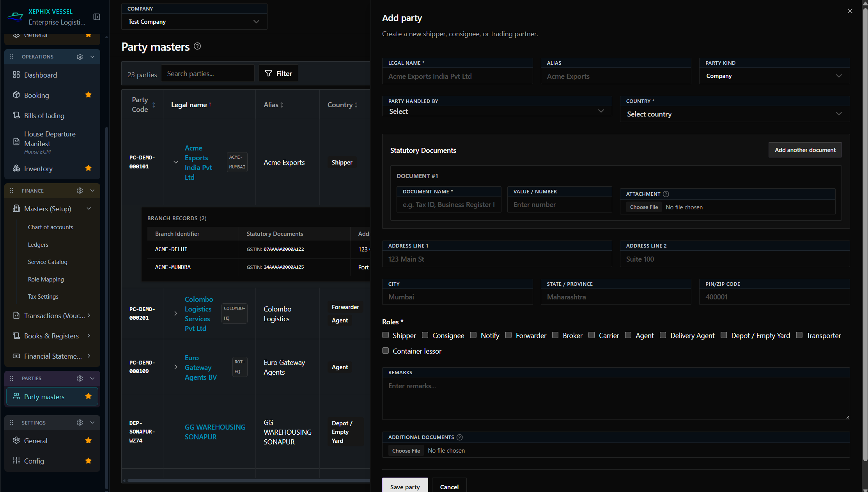Image resolution: width=868 pixels, height=492 pixels.
Task: Click the House Departure Manifest document icon
Action: pos(16,142)
